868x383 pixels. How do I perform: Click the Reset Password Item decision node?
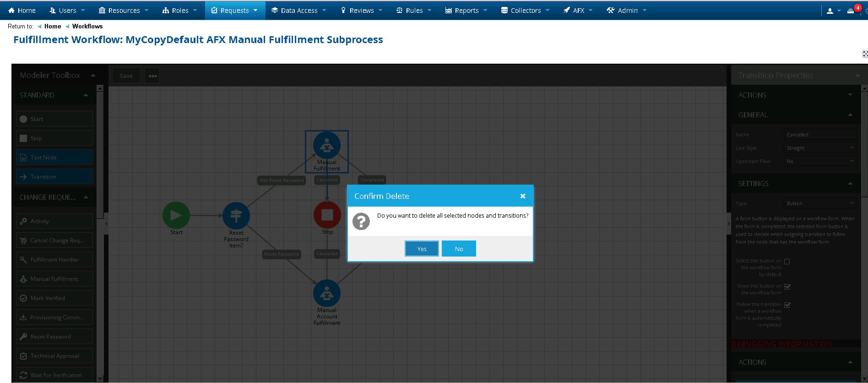coord(236,215)
